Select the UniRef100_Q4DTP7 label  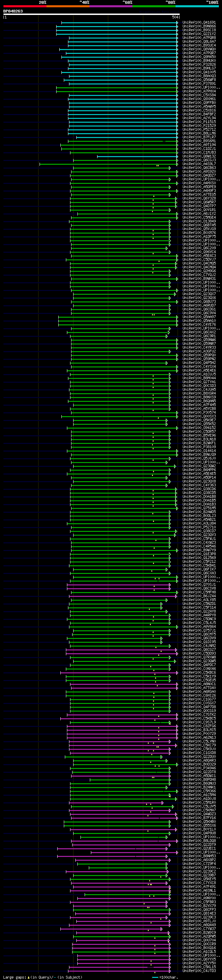point(199,206)
